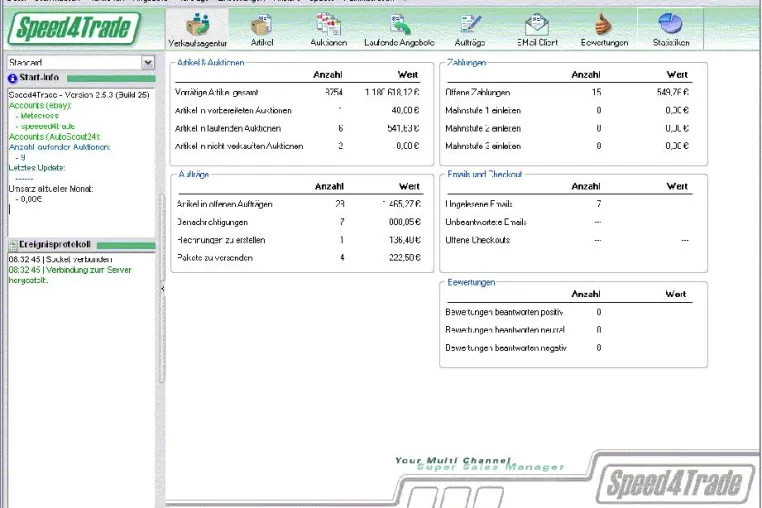The image size is (762, 508).
Task: Launch the EMail Client icon
Action: tap(537, 29)
